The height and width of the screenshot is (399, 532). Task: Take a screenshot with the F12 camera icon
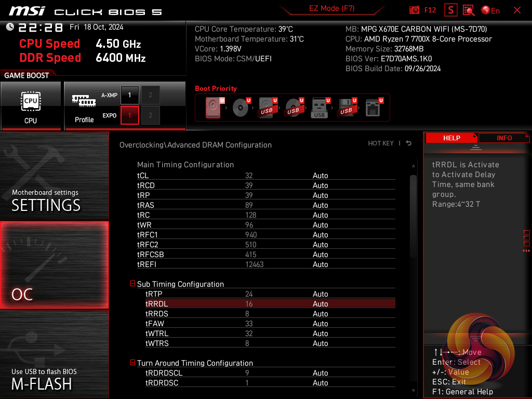tap(414, 10)
